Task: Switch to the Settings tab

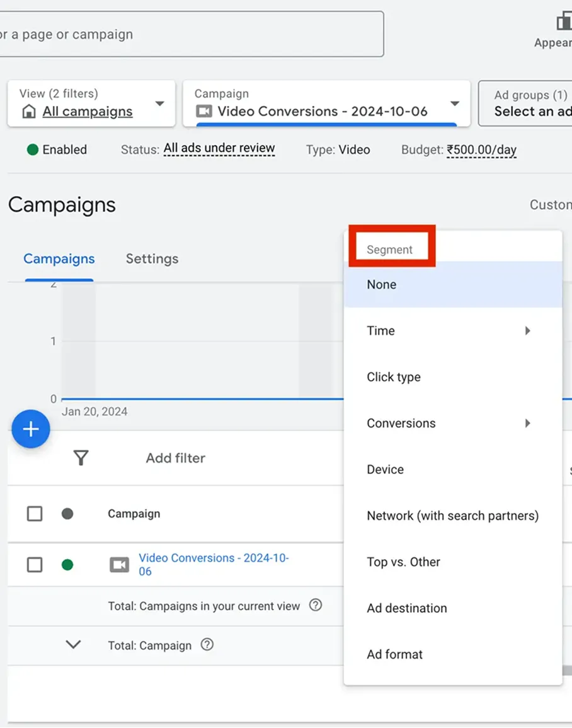Action: [x=152, y=258]
